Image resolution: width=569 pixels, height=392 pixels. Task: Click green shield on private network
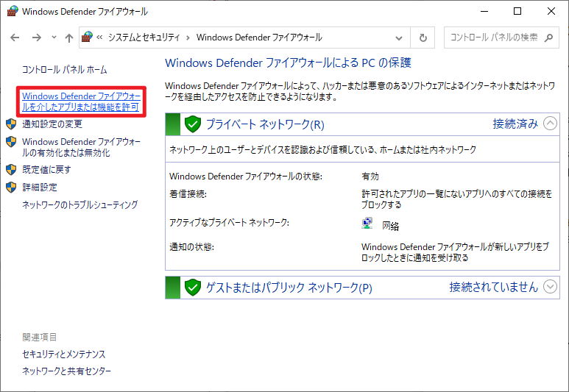click(193, 124)
